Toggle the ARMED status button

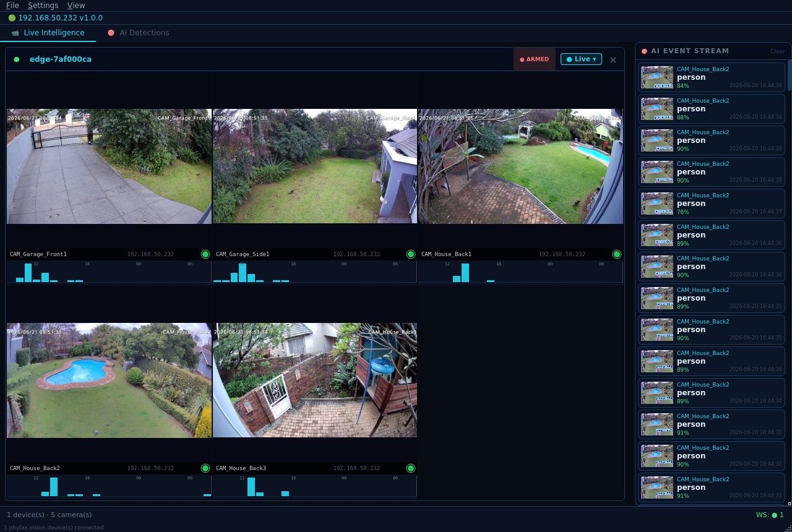[535, 59]
